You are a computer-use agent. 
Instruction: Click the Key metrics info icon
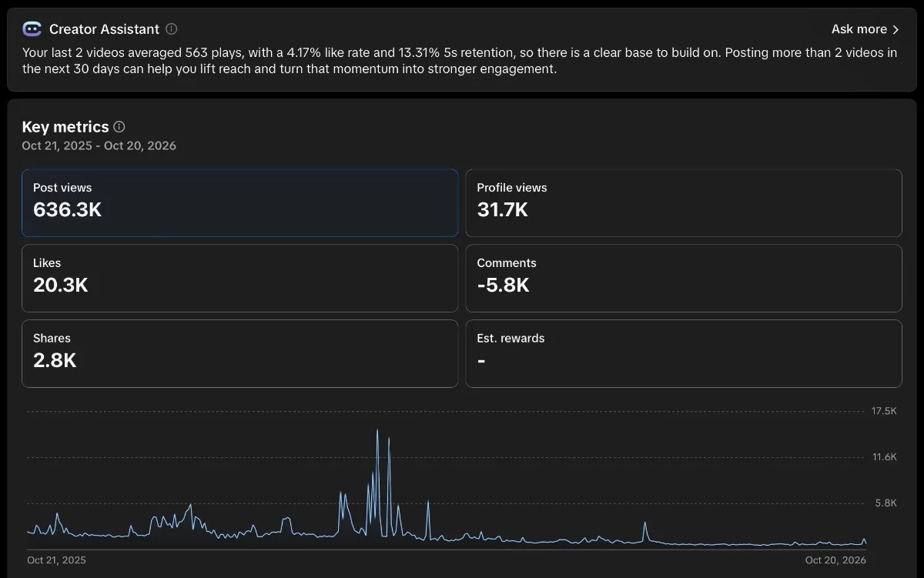(119, 127)
